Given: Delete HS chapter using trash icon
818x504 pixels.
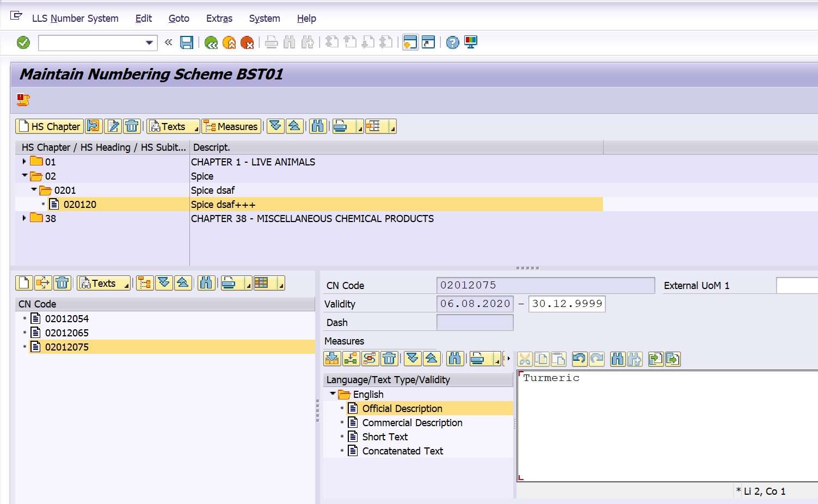Looking at the screenshot, I should pyautogui.click(x=132, y=126).
